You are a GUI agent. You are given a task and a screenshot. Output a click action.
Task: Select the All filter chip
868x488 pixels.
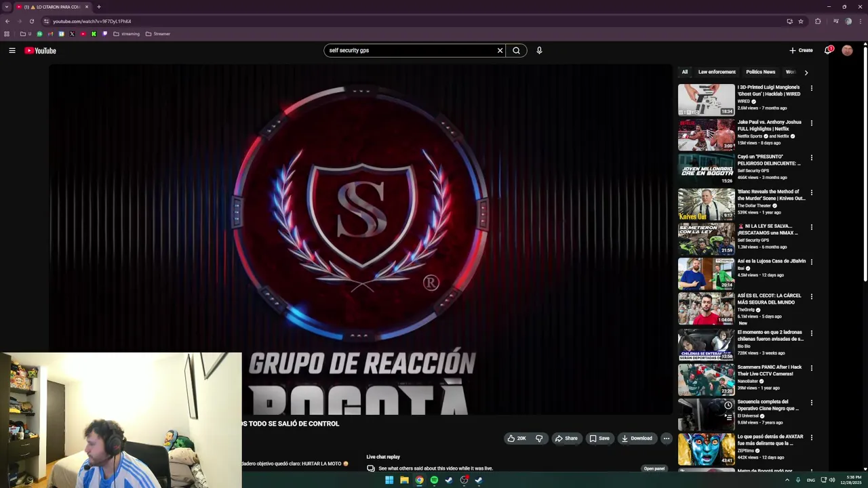pyautogui.click(x=685, y=72)
